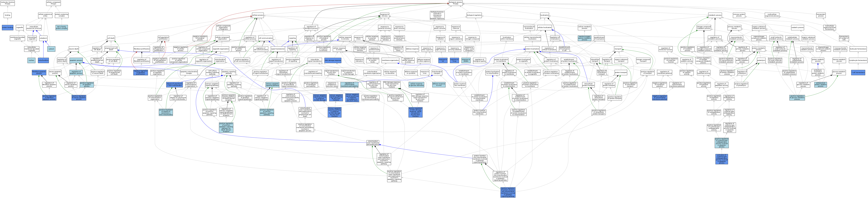Click the 'localization' node
This screenshot has width=868, height=198.
click(x=545, y=15)
